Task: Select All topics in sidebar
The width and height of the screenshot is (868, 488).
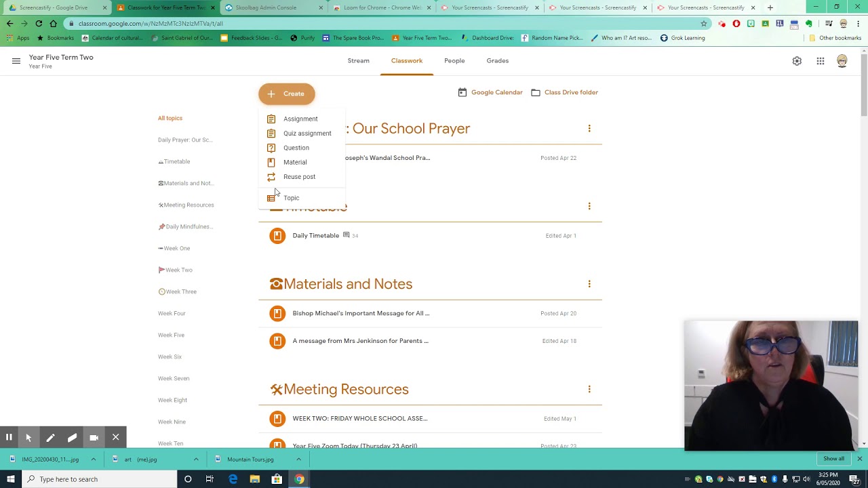Action: (x=170, y=118)
